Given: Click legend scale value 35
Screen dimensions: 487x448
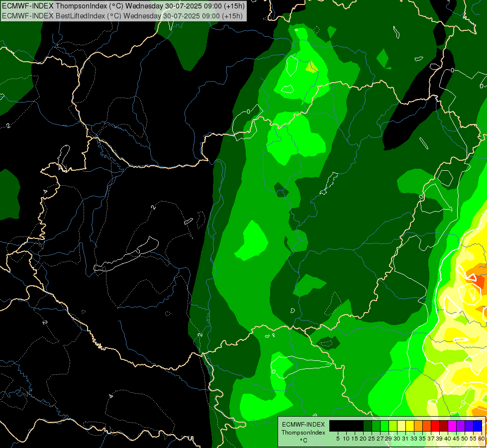Looking at the screenshot, I should [422, 439].
